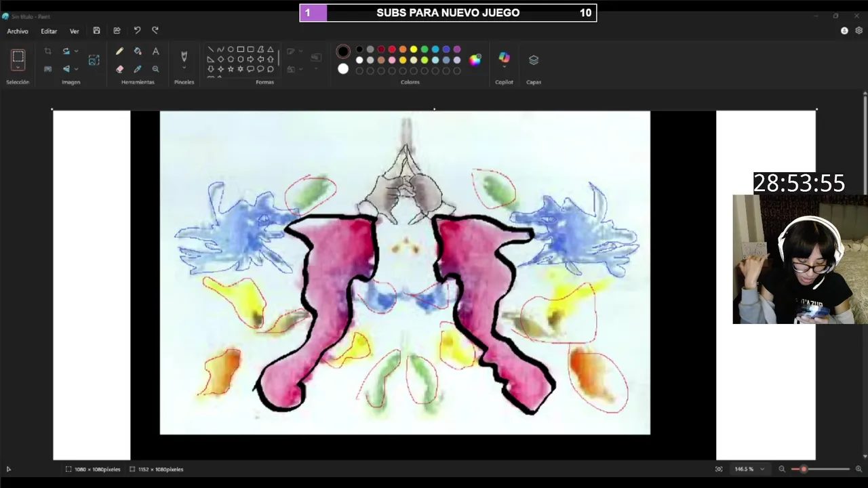Click the Formas group label
This screenshot has height=488, width=868.
point(264,82)
